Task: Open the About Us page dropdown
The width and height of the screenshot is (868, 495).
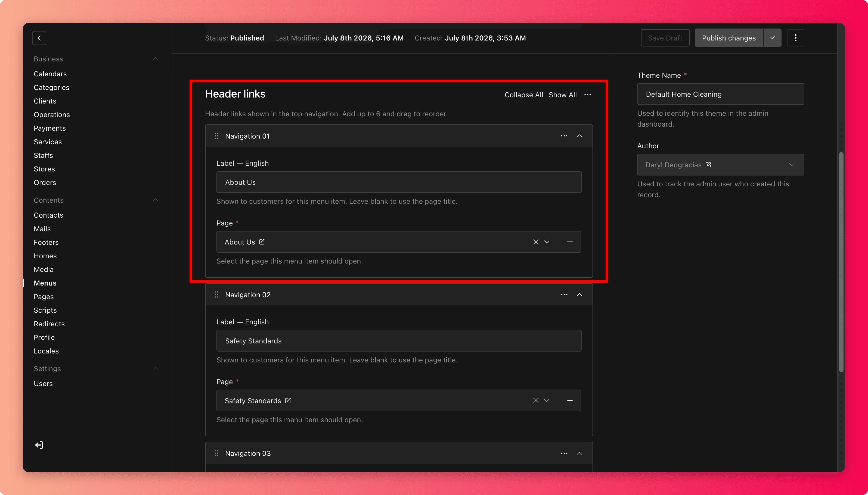Action: pyautogui.click(x=547, y=242)
